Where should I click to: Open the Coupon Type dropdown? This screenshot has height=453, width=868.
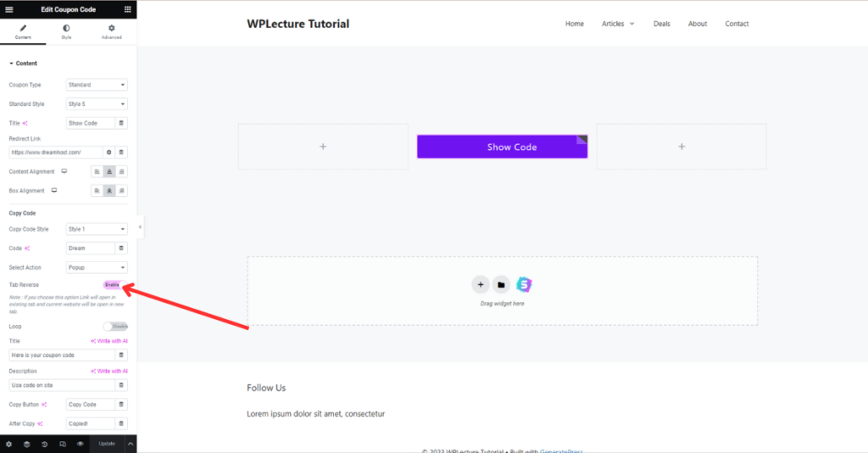tap(97, 85)
